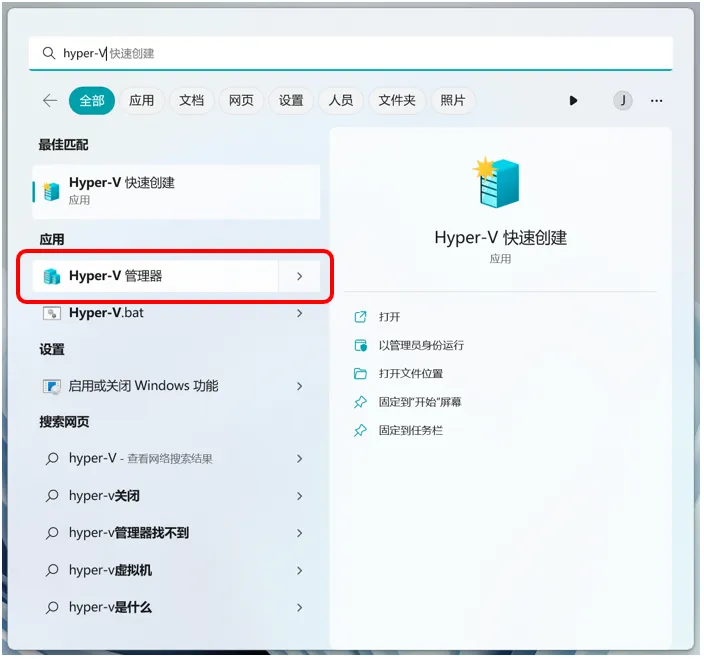
Task: Click the large Hyper-V 快速创建 preview icon
Action: (497, 182)
